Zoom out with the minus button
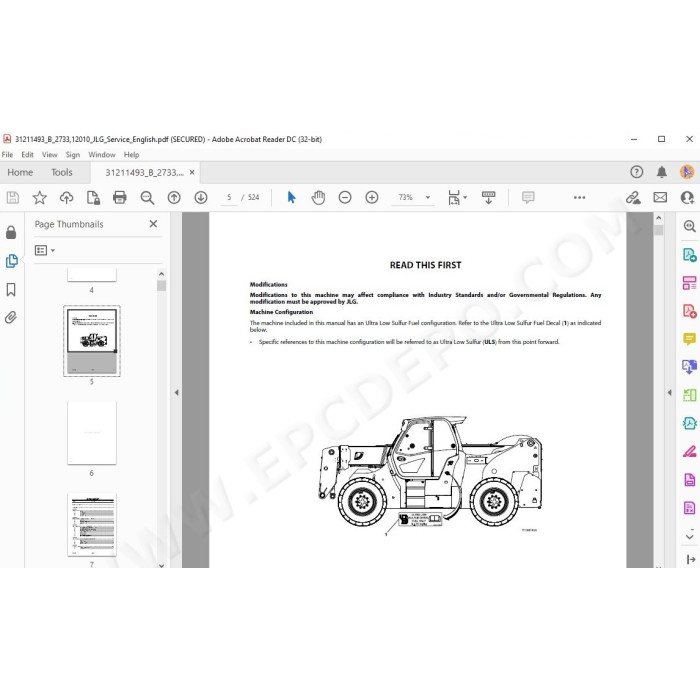700x700 pixels. [x=345, y=197]
